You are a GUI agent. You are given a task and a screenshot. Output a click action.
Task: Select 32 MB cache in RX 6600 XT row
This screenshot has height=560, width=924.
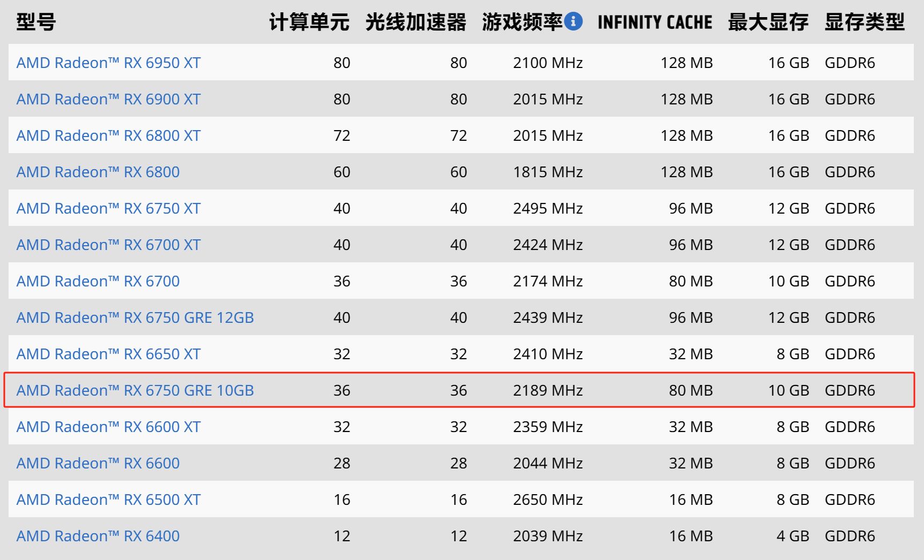click(x=691, y=427)
